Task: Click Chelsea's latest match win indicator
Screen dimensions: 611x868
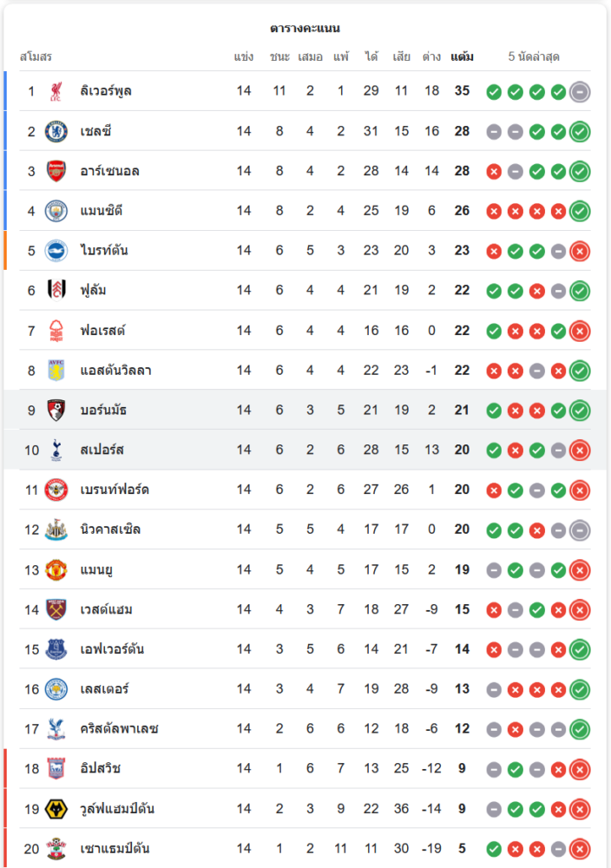Action: tap(580, 131)
